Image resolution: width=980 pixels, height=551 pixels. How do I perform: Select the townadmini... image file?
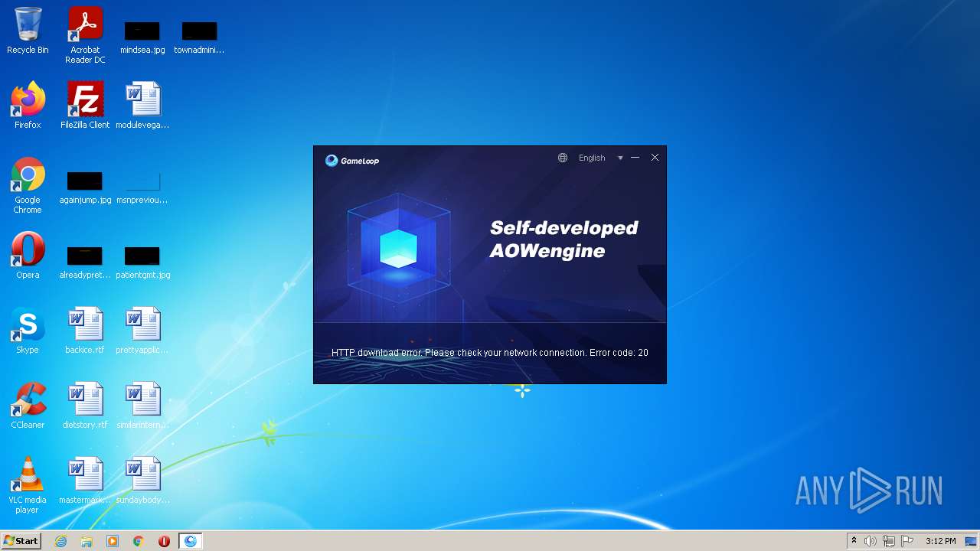pos(199,37)
